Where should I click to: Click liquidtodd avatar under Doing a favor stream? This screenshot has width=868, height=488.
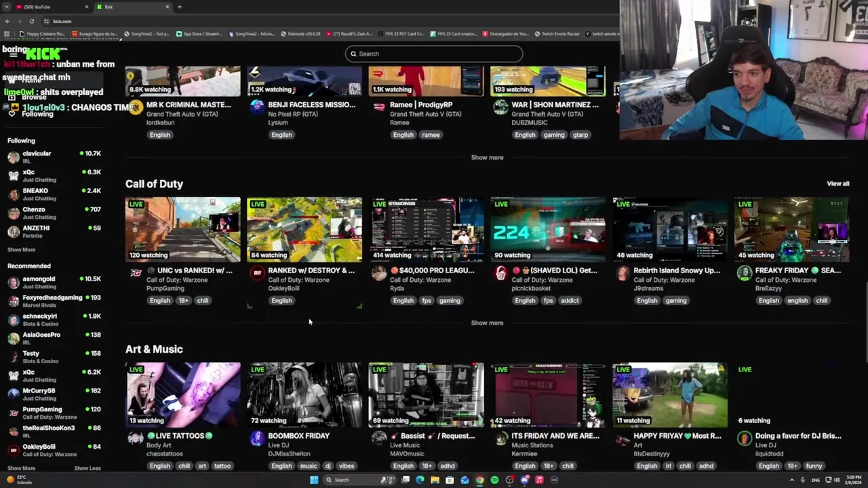tap(745, 439)
